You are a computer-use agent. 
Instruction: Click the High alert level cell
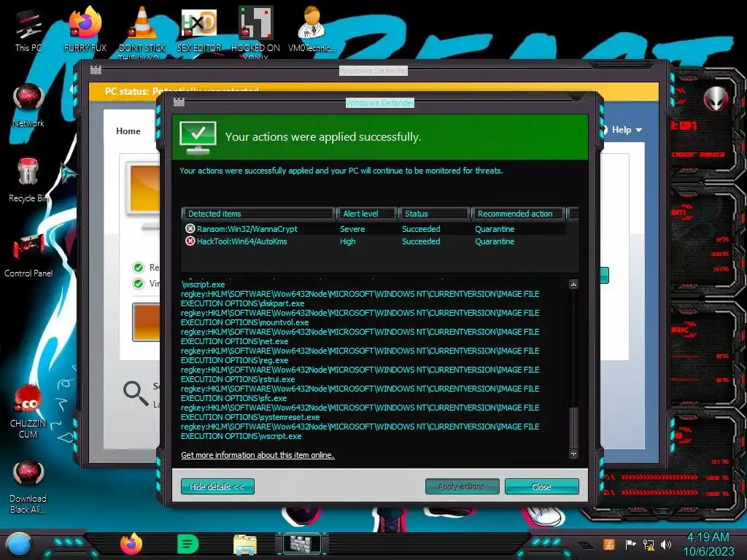click(348, 241)
